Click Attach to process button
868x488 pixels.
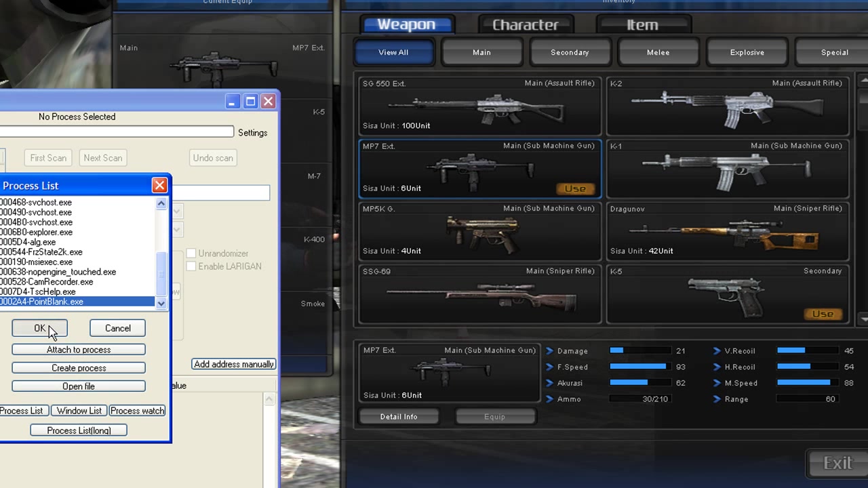(x=79, y=350)
